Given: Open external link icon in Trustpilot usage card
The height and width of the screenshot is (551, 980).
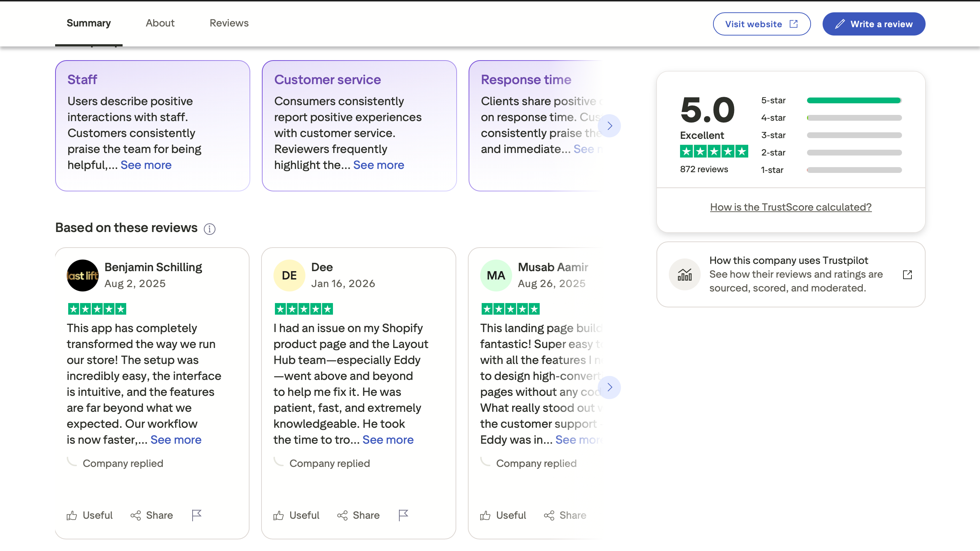Looking at the screenshot, I should click(907, 274).
